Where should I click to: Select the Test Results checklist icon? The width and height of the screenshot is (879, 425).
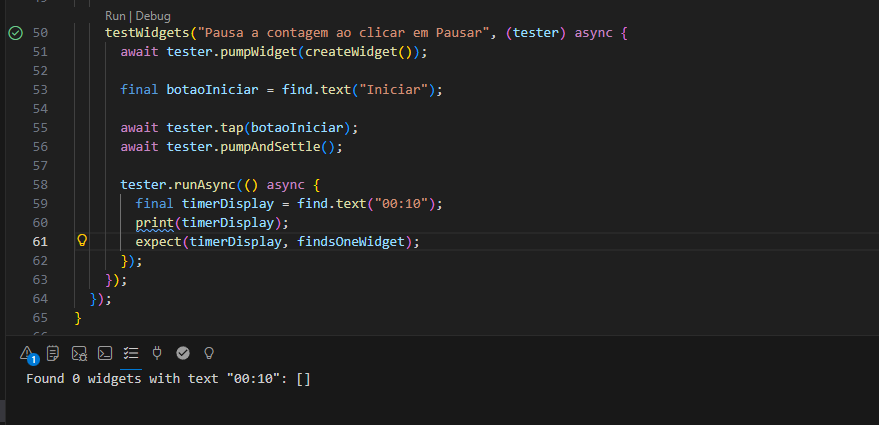point(131,353)
